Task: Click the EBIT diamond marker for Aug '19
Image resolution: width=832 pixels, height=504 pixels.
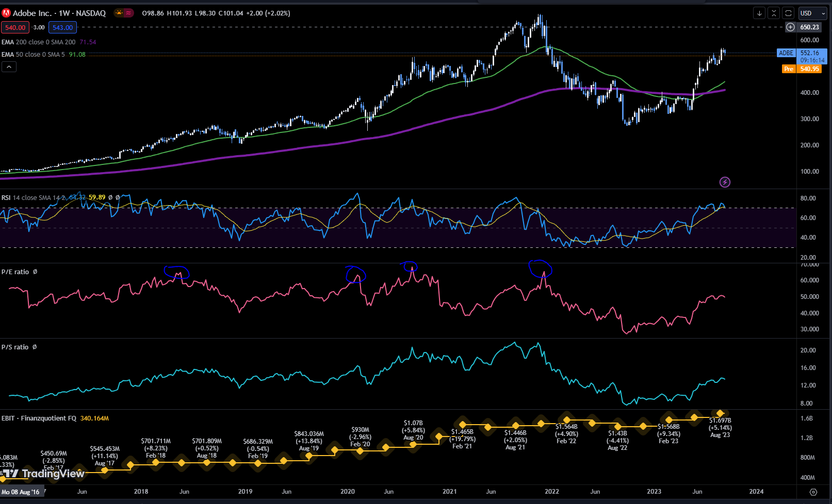Action: [x=309, y=456]
